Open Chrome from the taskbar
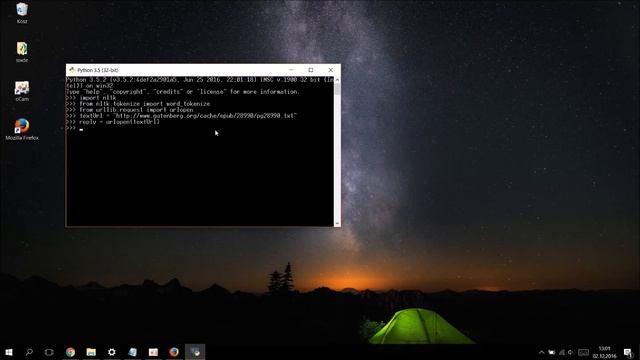This screenshot has height=360, width=640. click(x=70, y=352)
